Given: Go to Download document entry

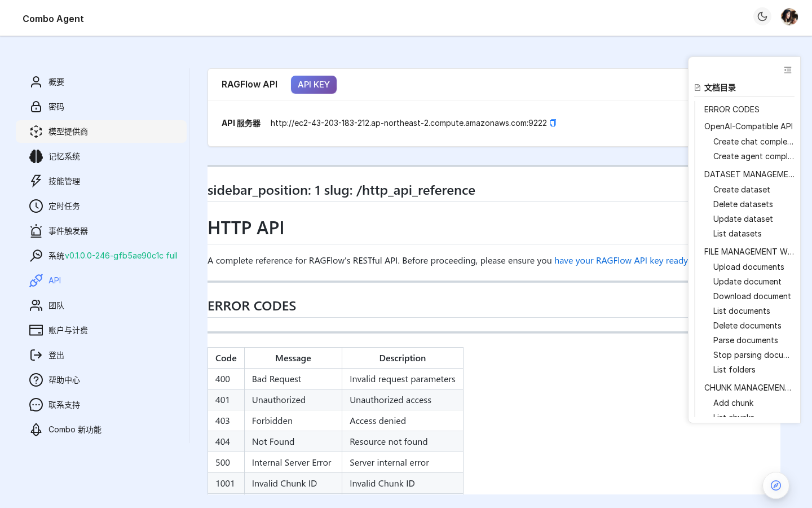Looking at the screenshot, I should click(752, 296).
